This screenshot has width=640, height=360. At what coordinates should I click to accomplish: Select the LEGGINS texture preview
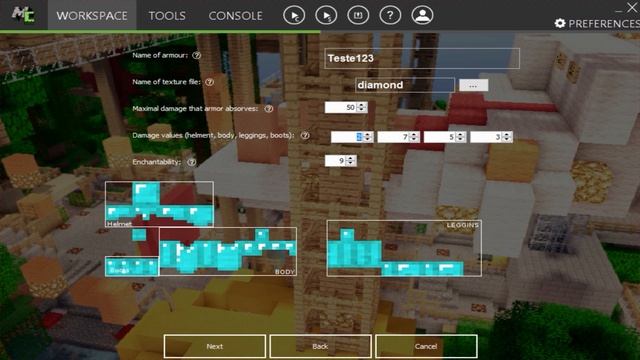pyautogui.click(x=404, y=249)
